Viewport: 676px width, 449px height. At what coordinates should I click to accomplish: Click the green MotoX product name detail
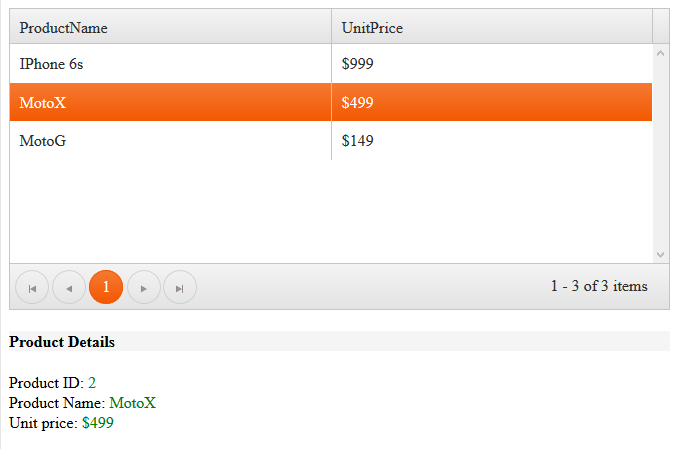tap(132, 403)
